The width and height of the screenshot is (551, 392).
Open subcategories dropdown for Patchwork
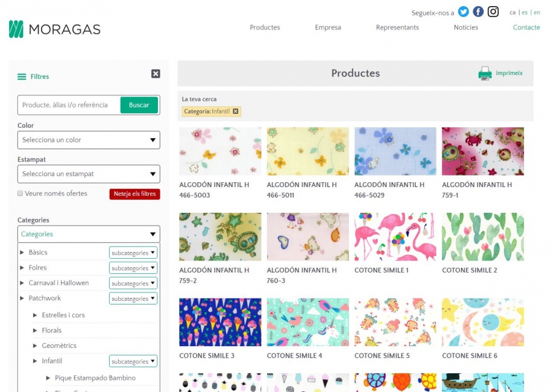point(133,298)
